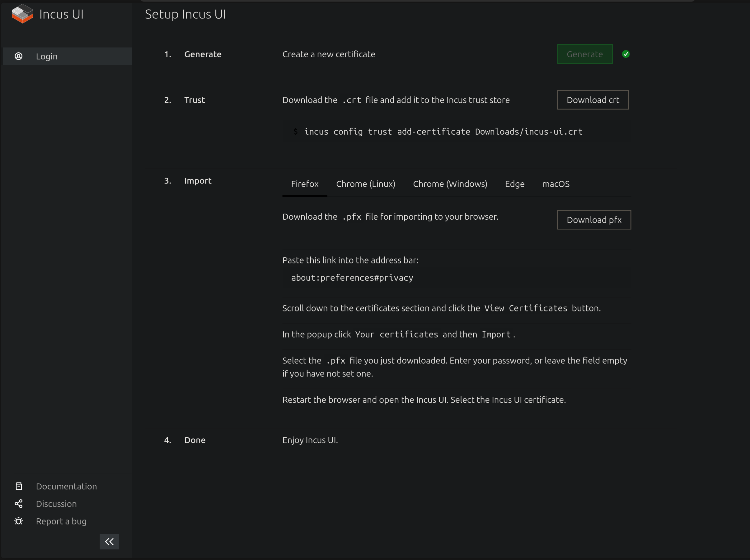Open the Documentation link

click(67, 486)
